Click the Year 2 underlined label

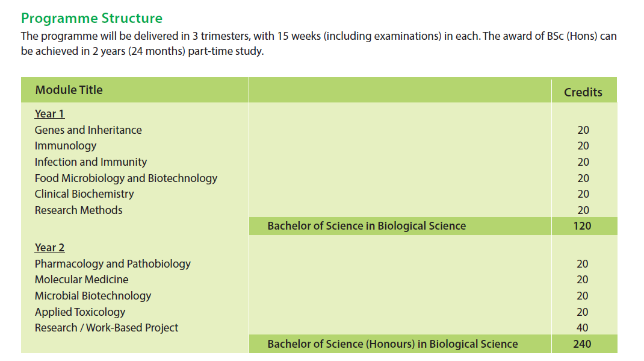coord(50,248)
